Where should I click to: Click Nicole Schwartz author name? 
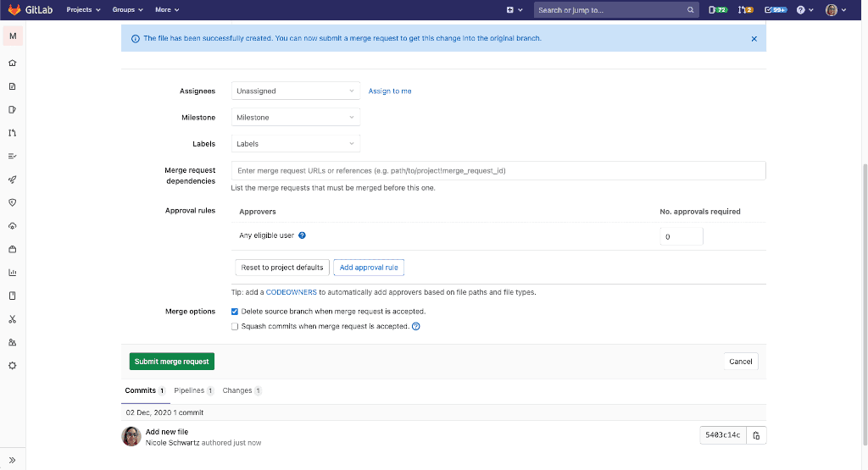click(172, 443)
